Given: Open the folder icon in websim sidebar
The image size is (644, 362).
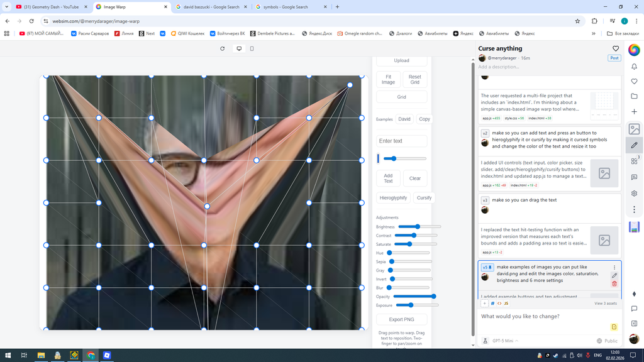Looking at the screenshot, I should [634, 96].
